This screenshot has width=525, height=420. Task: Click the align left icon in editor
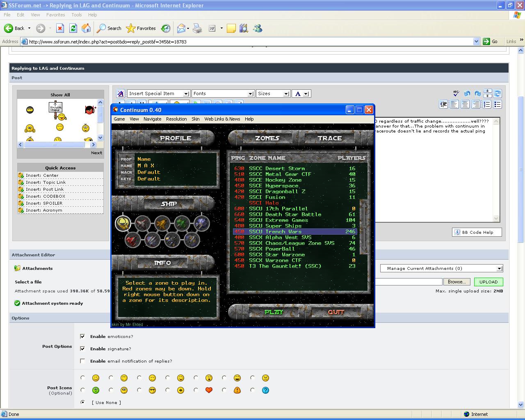click(454, 105)
